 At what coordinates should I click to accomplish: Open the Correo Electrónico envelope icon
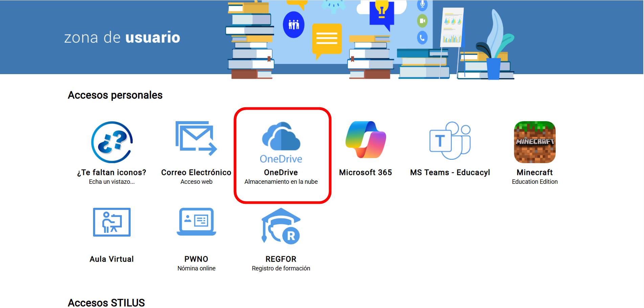point(196,138)
